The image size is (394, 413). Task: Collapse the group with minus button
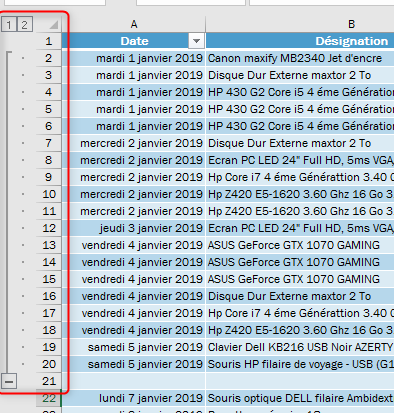[9, 381]
